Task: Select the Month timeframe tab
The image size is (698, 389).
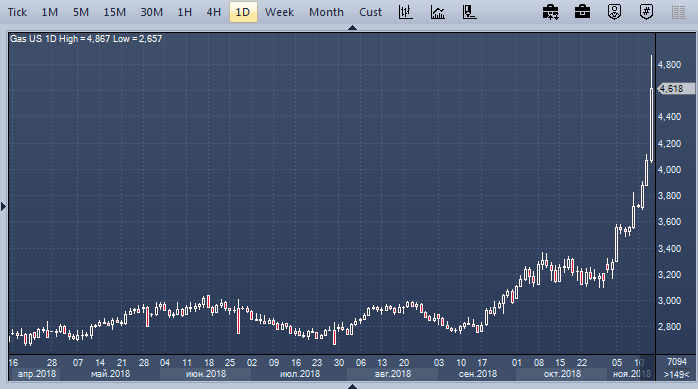Action: coord(326,12)
